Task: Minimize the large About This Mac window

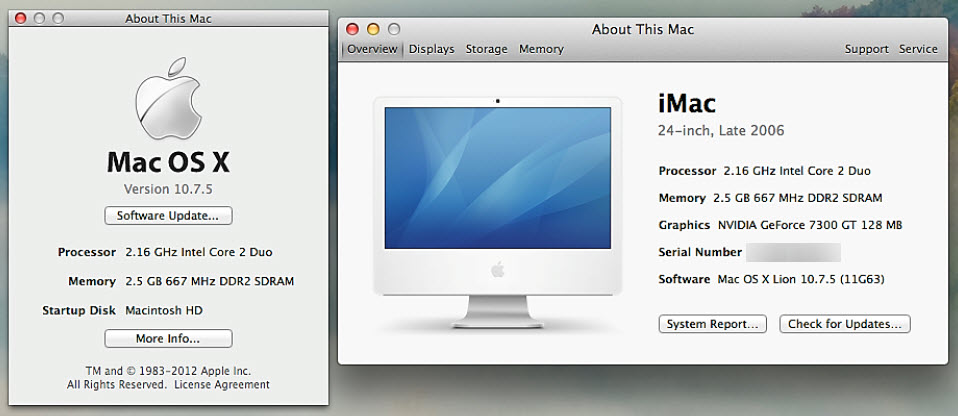Action: point(373,29)
